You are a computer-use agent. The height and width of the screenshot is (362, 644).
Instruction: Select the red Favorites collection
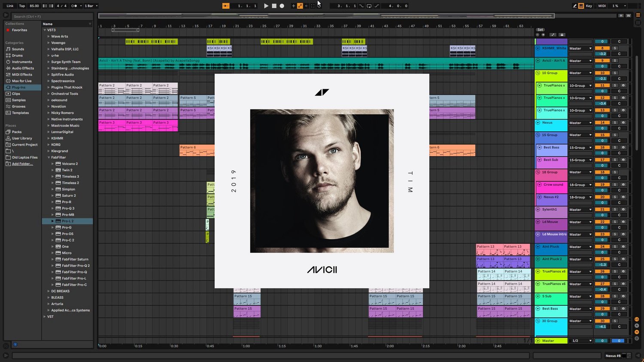click(19, 30)
